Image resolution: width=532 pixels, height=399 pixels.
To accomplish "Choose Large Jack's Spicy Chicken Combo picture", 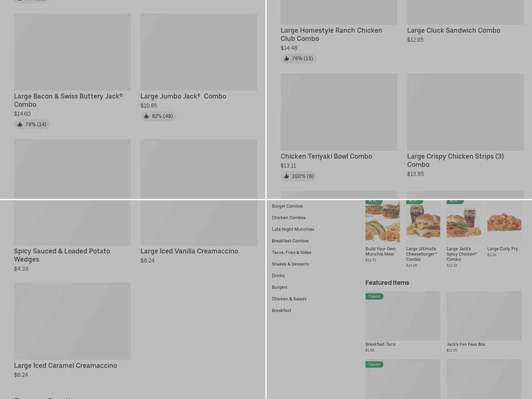I will (x=464, y=221).
